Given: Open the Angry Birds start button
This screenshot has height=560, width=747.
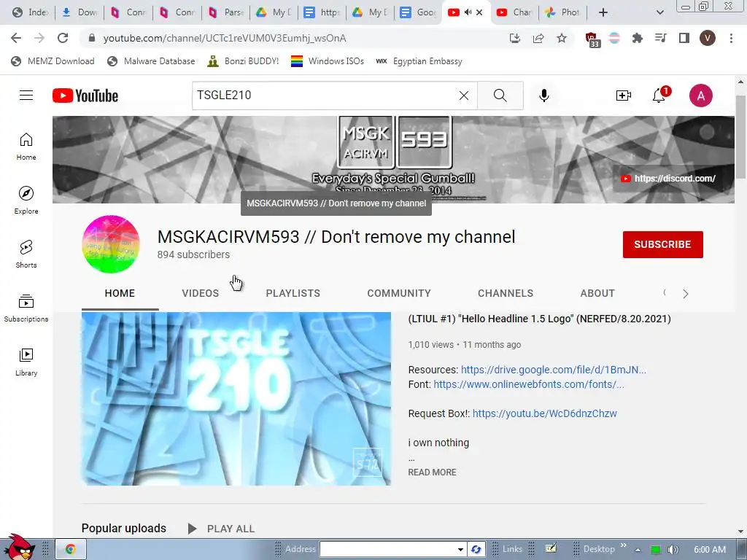Looking at the screenshot, I should click(19, 547).
